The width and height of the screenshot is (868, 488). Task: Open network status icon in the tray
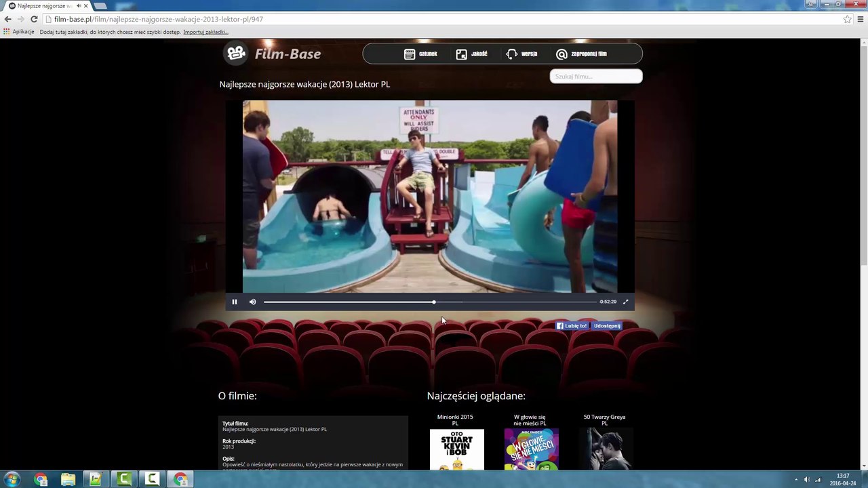818,480
